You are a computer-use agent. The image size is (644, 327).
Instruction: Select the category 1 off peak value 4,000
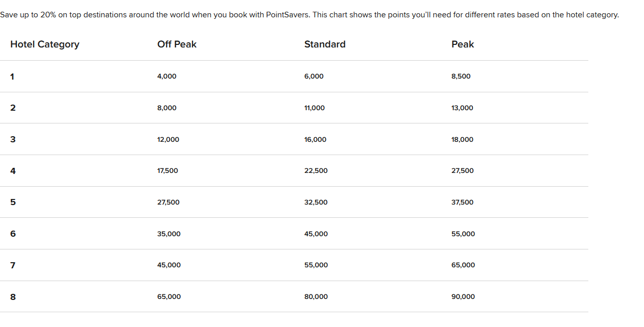click(x=167, y=77)
